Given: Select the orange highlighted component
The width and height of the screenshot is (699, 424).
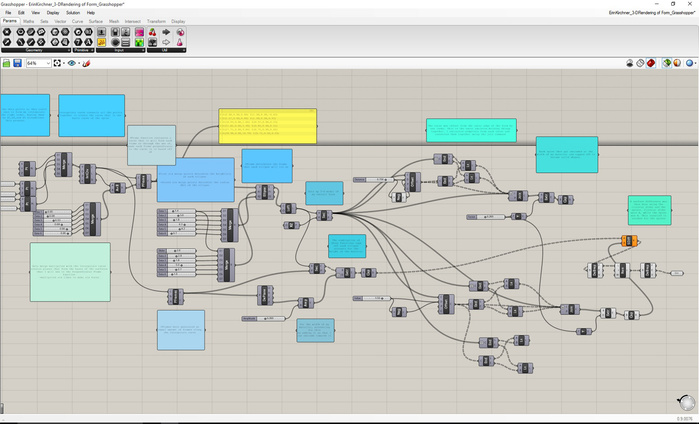Looking at the screenshot, I should pyautogui.click(x=629, y=241).
